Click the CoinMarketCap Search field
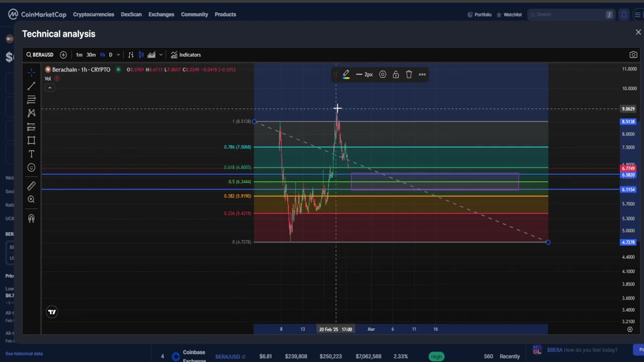The width and height of the screenshot is (644, 362). (571, 15)
